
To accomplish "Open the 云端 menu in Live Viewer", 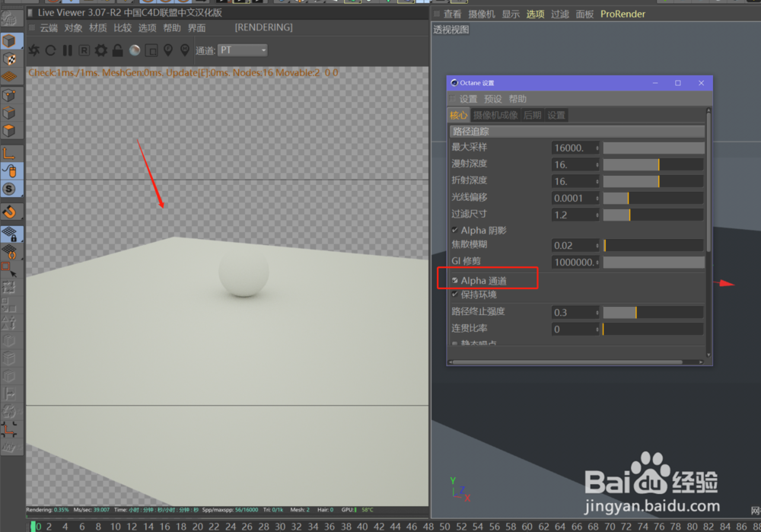I will (49, 27).
